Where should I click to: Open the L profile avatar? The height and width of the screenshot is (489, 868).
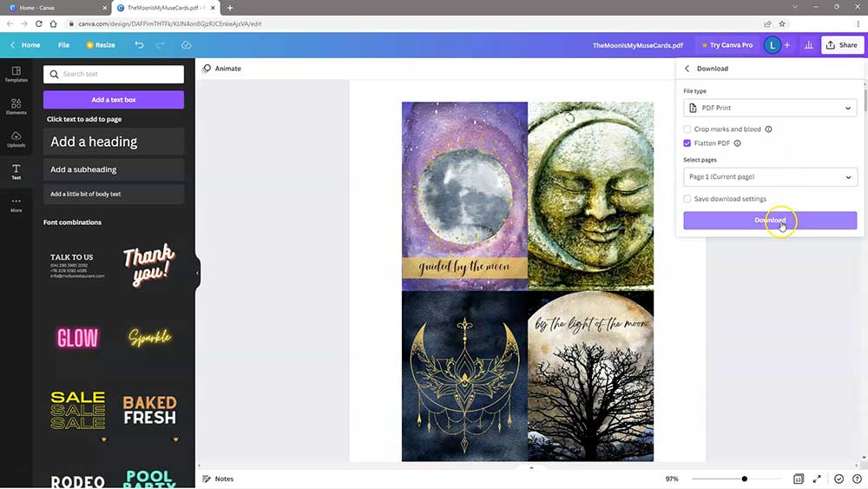point(773,45)
